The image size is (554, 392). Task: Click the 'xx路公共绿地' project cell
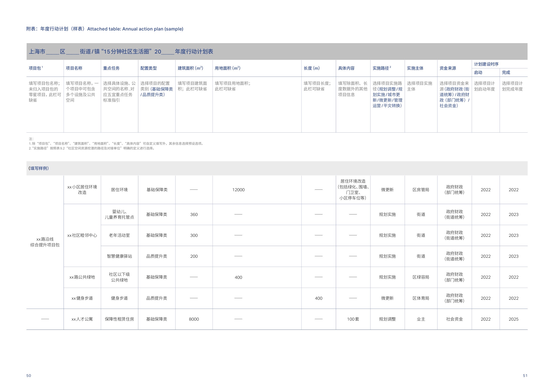click(82, 277)
